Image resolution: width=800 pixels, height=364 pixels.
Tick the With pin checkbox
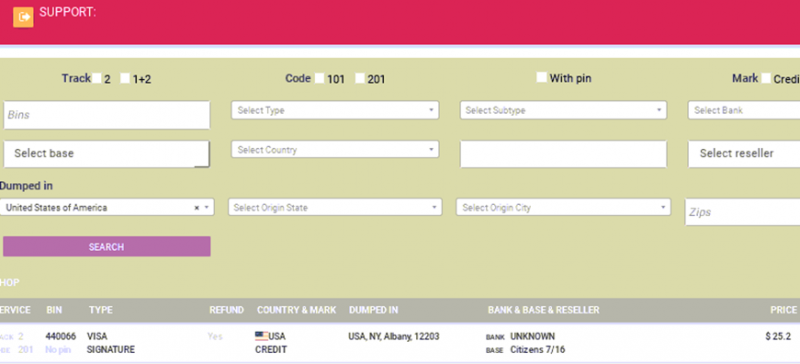click(541, 78)
